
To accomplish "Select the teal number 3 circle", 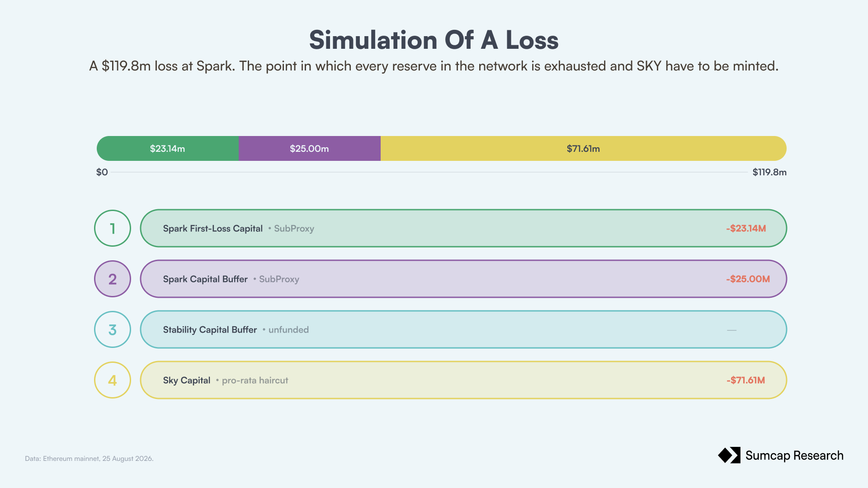I will click(113, 329).
